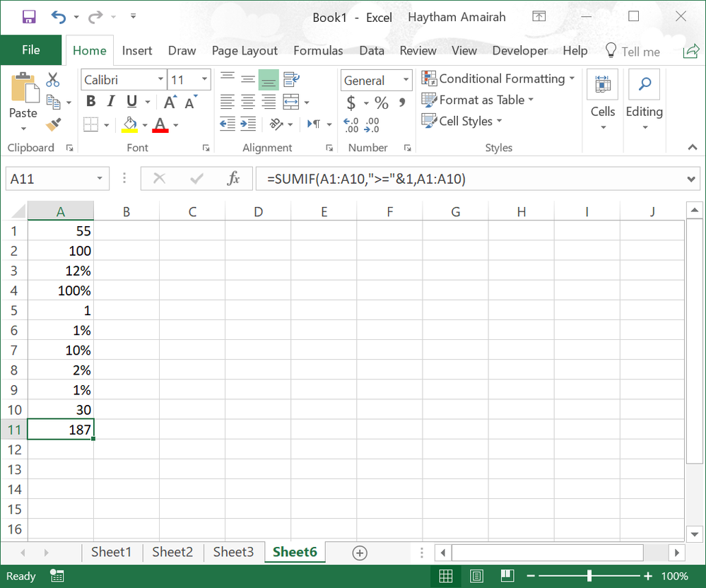Slide the zoom slider handle

pos(589,576)
